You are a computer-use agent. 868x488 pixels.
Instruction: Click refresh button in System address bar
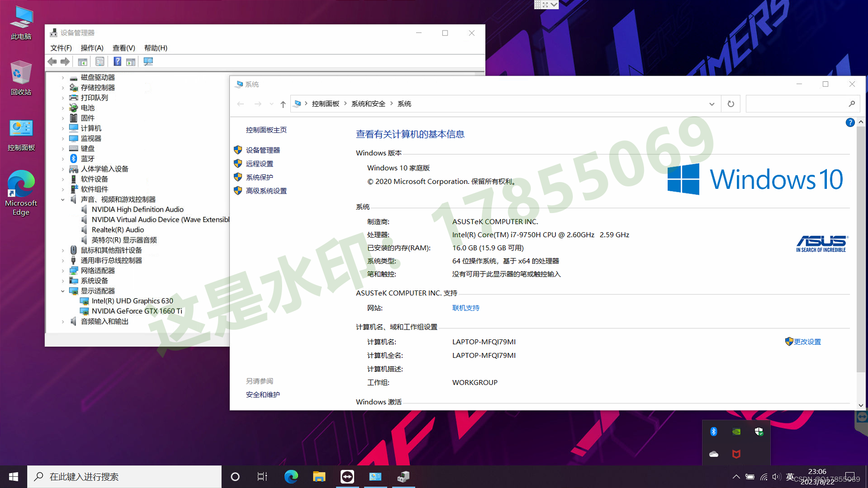[x=731, y=104]
